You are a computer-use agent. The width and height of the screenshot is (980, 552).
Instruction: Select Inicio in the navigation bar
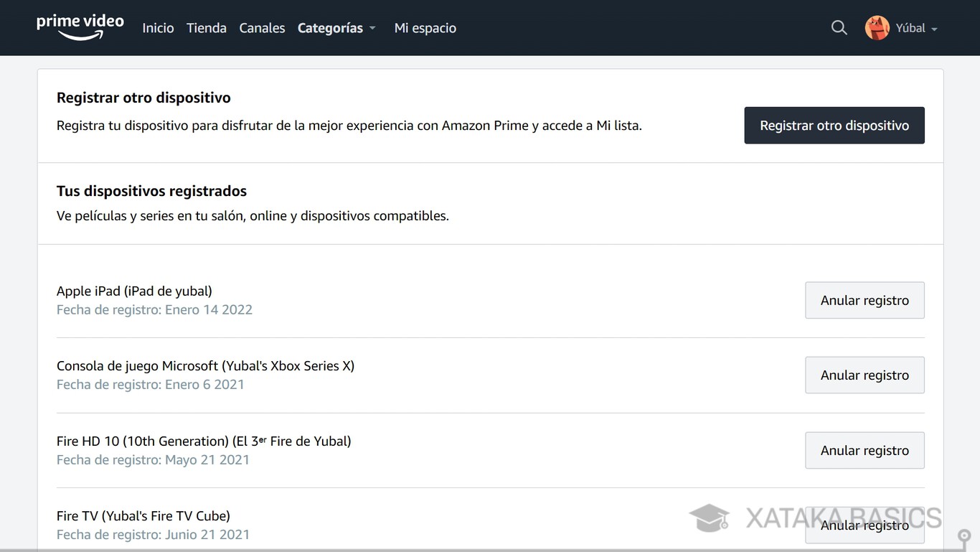coord(158,28)
